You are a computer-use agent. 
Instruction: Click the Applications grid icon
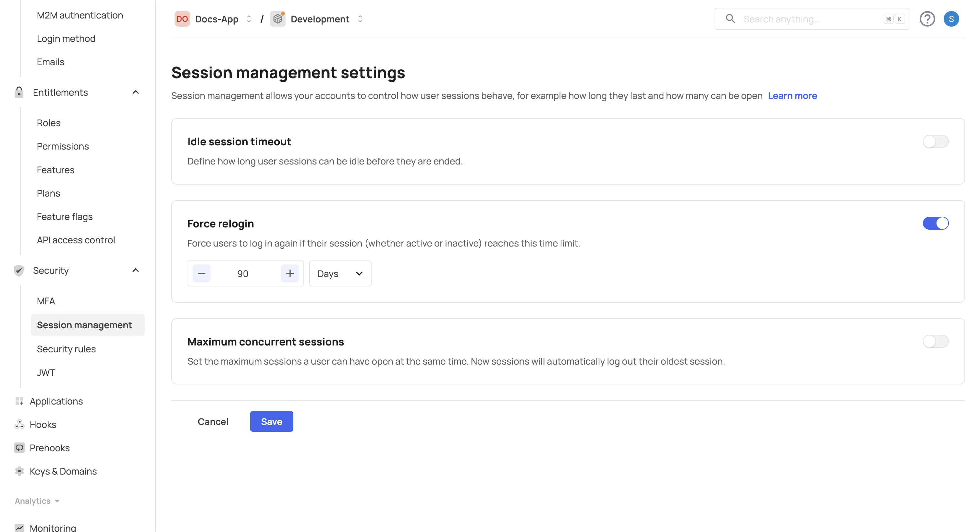click(x=19, y=401)
